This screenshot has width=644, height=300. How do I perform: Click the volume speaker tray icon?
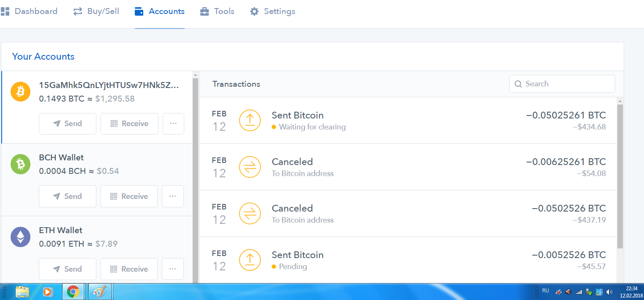(609, 292)
